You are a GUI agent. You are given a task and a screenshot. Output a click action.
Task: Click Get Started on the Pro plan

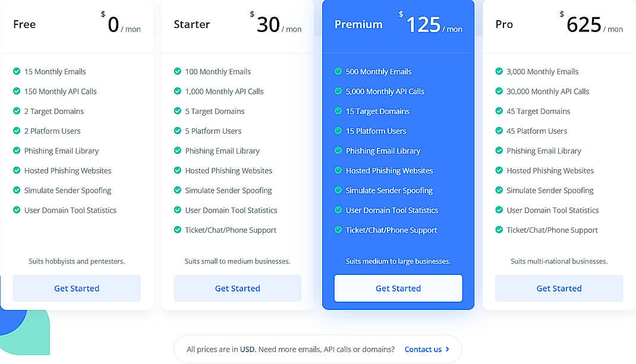pyautogui.click(x=559, y=288)
